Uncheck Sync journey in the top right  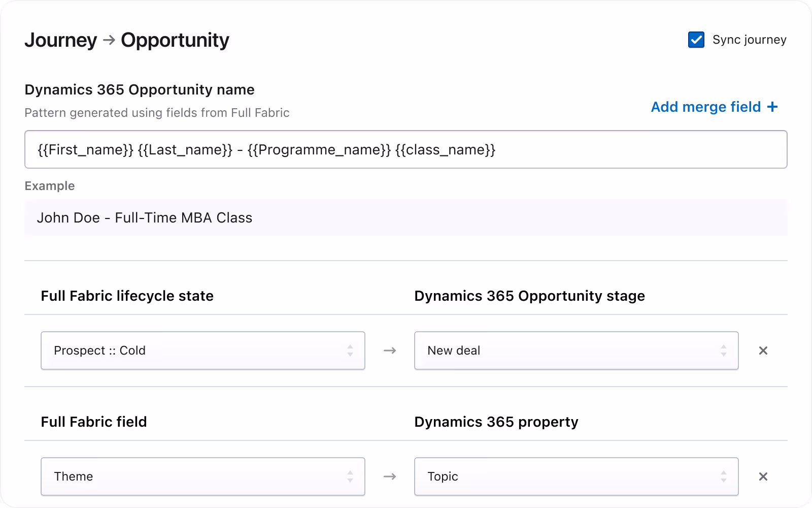click(696, 40)
